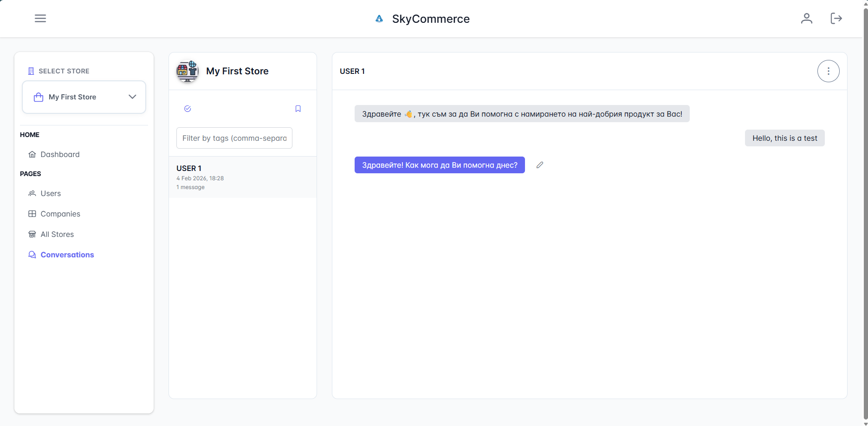Open the three-dot conversation options menu
The image size is (868, 426).
pos(829,71)
